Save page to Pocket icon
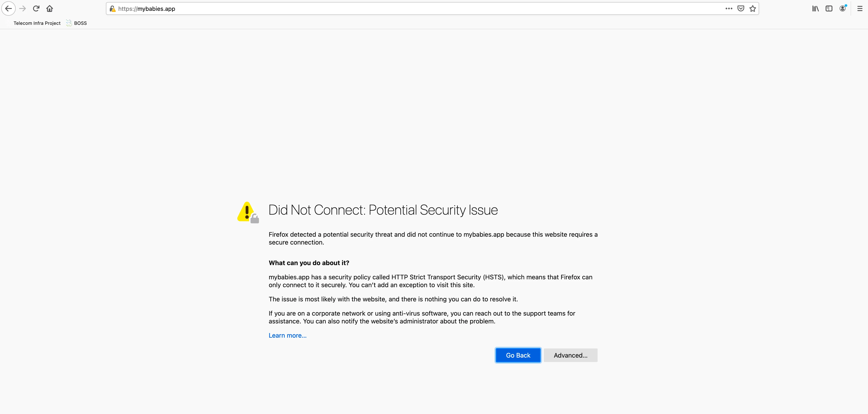 point(741,9)
